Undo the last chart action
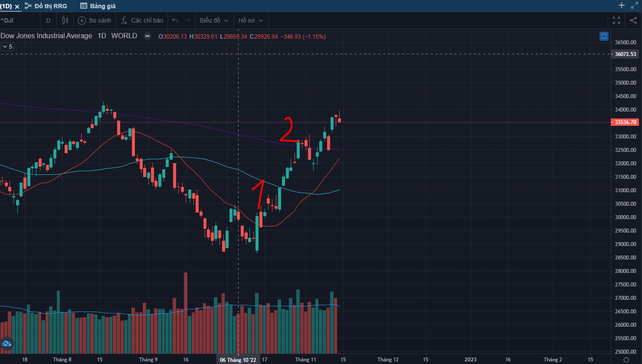The image size is (642, 364). (175, 20)
